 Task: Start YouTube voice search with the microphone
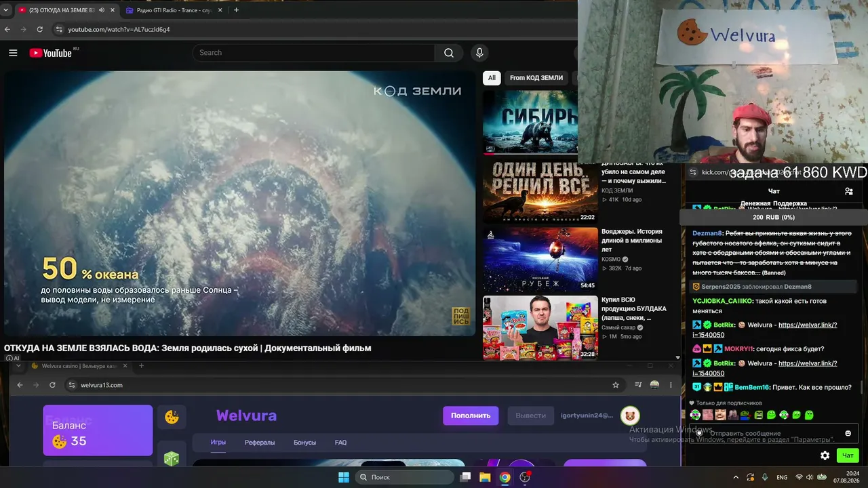click(479, 53)
